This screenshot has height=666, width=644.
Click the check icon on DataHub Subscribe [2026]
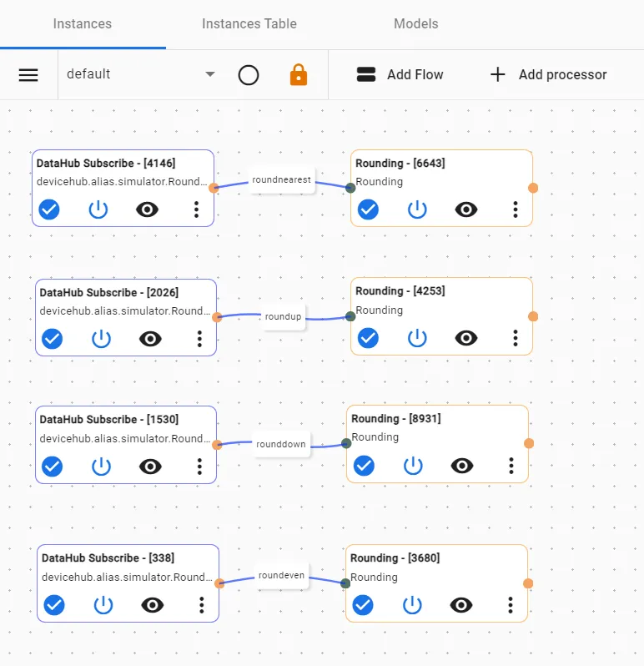53,339
